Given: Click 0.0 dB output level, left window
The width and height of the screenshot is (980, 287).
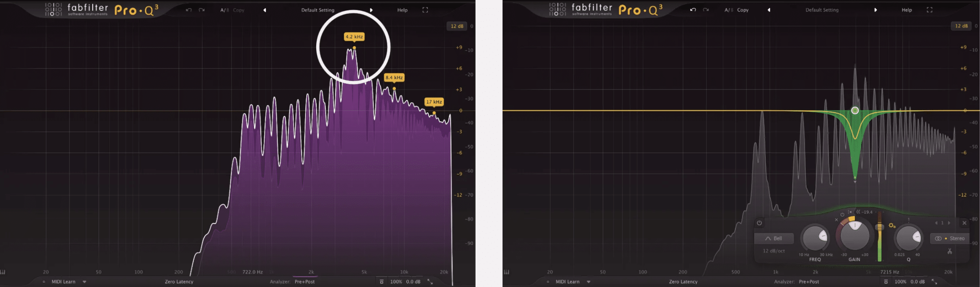Looking at the screenshot, I should tap(413, 282).
